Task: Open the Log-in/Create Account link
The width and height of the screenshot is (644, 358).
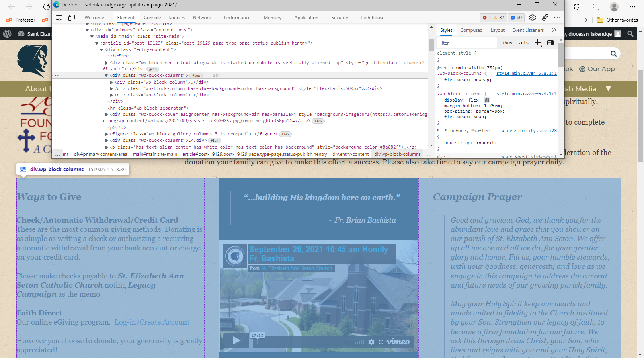Action: point(152,322)
